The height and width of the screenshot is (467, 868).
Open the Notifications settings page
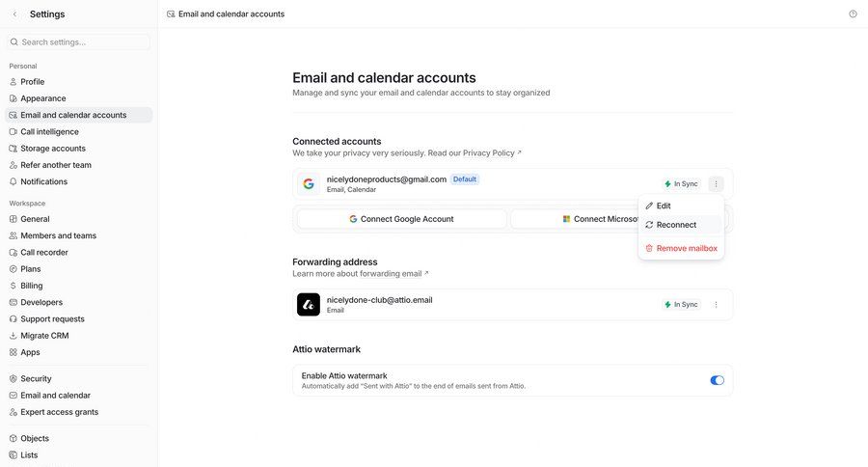[43, 181]
